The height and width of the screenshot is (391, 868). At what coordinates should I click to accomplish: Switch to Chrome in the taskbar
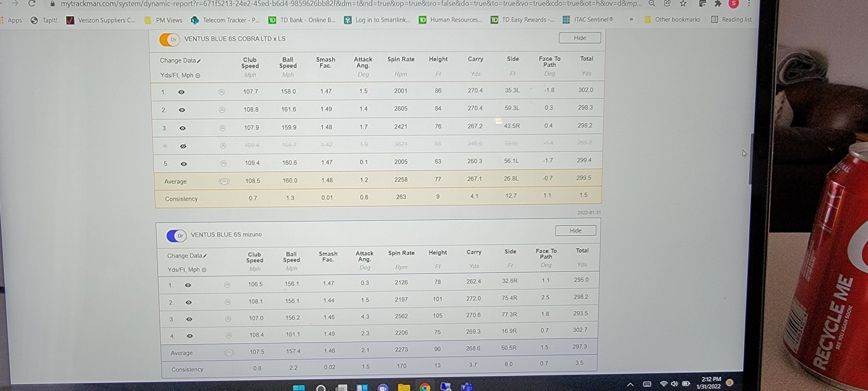[x=425, y=387]
